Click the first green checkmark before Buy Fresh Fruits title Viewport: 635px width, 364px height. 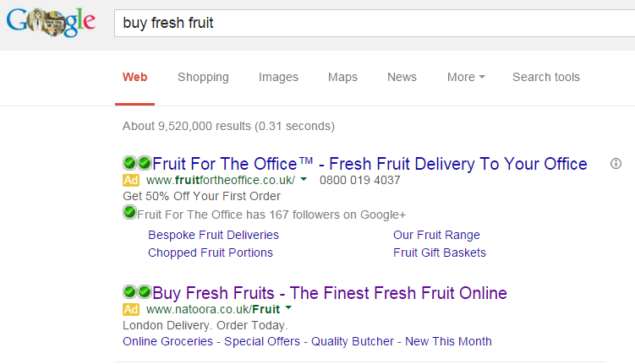coord(129,291)
